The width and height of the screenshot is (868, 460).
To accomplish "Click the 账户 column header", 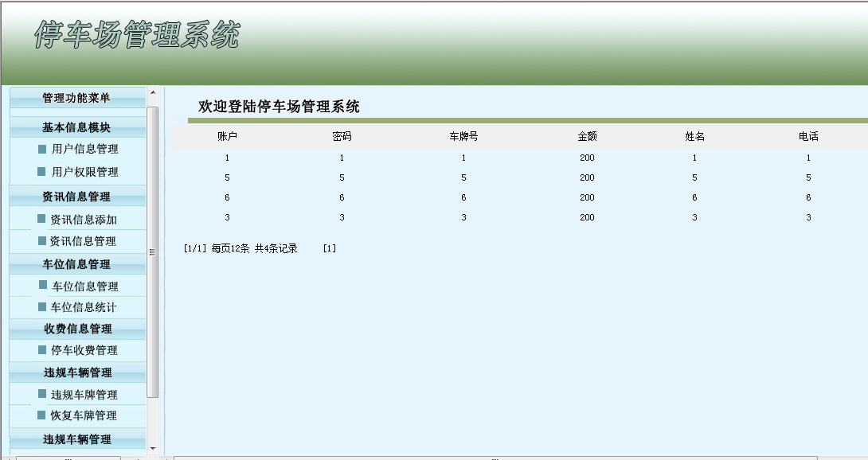I will coord(227,136).
